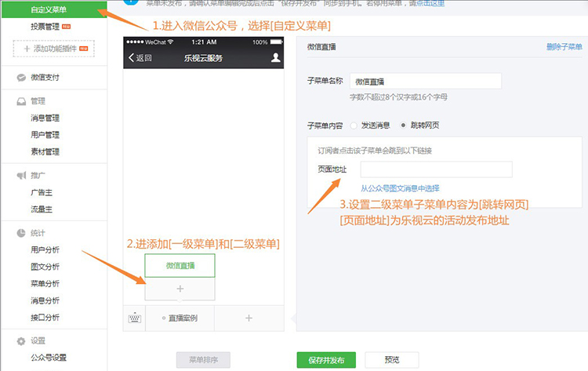Open 消息分析
588x371 pixels.
(x=45, y=300)
